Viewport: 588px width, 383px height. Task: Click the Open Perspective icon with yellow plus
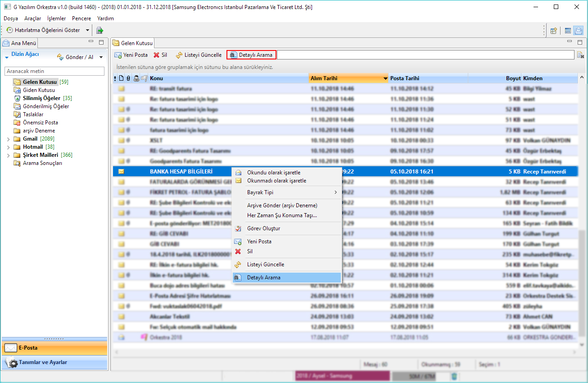coord(554,31)
